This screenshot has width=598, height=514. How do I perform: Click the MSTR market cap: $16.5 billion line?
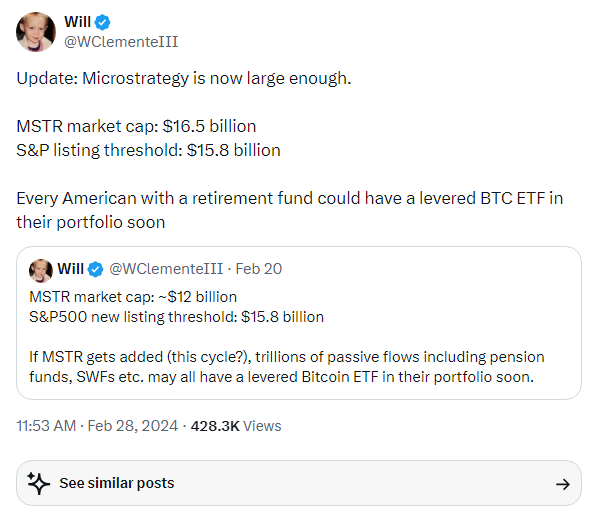(136, 126)
